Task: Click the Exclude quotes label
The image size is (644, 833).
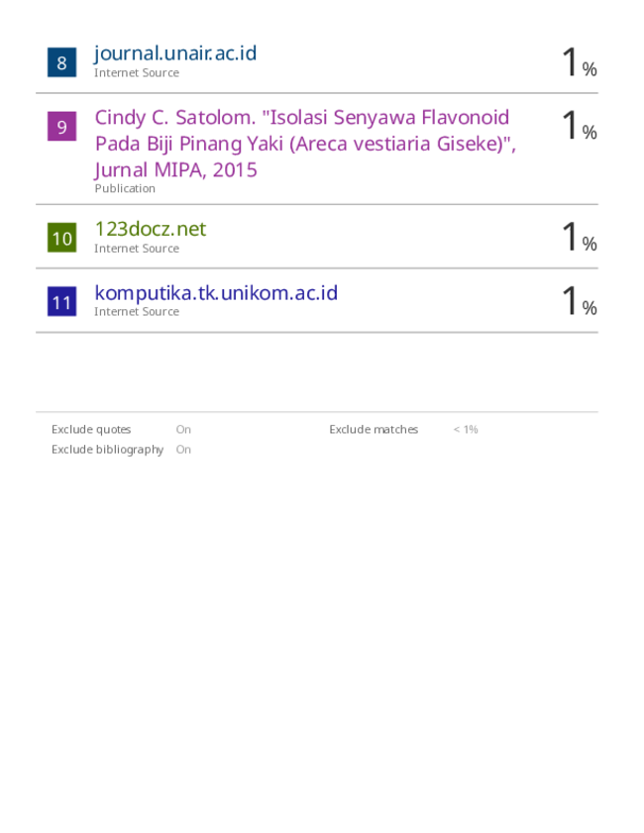Action: tap(91, 429)
